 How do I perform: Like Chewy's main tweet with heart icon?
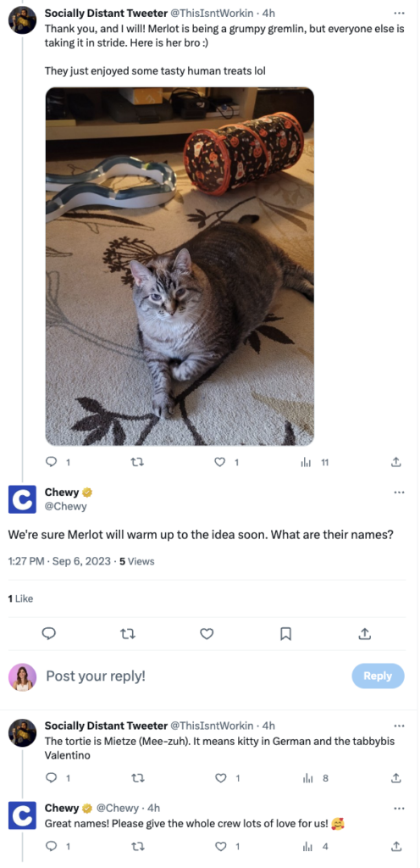click(x=207, y=633)
